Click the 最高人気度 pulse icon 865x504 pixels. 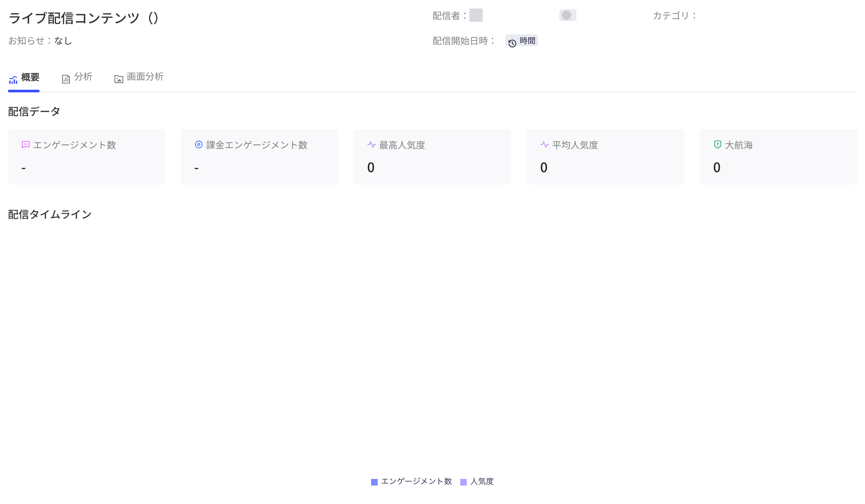[x=371, y=144]
